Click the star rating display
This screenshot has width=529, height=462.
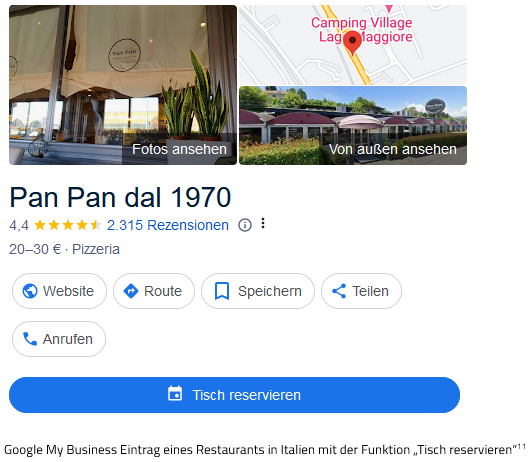click(x=67, y=225)
